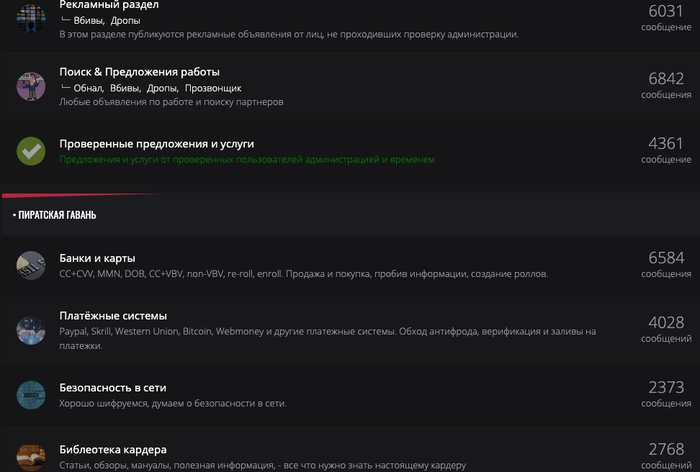Collapse the ПИРАТСКАЯ ГАВАНЬ category header
This screenshot has width=700, height=472.
click(56, 214)
